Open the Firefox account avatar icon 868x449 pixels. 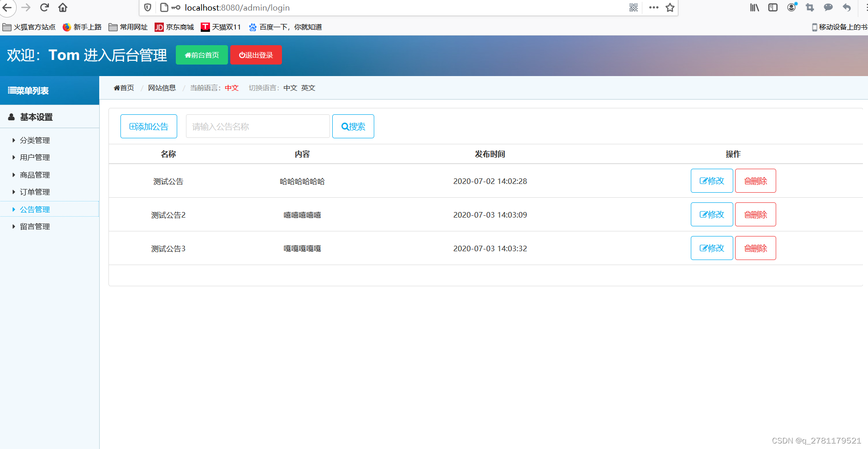point(792,7)
